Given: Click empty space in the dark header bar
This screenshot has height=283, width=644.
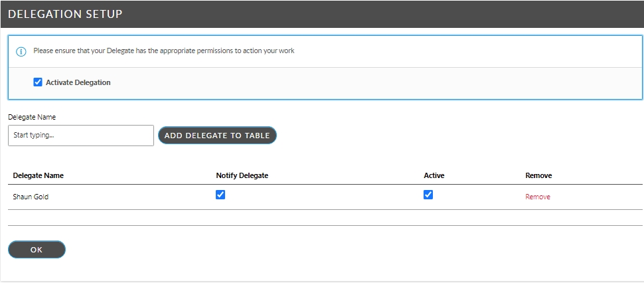Looking at the screenshot, I should (398, 14).
